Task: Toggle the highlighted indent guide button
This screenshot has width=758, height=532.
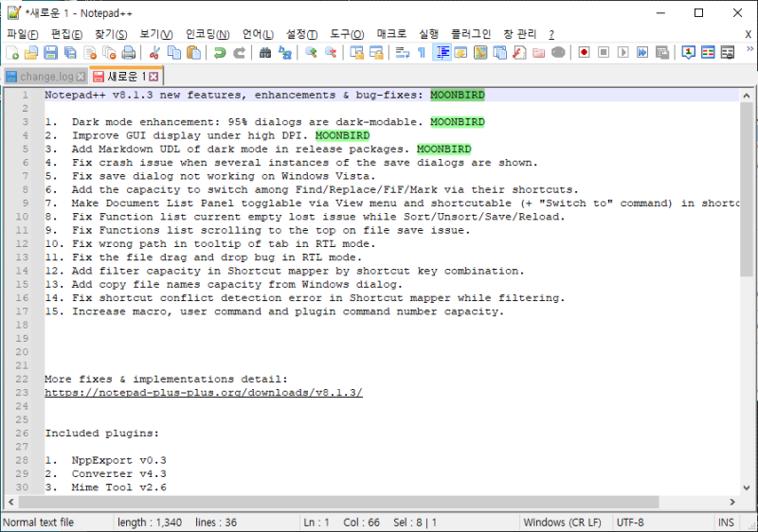Action: (x=442, y=53)
